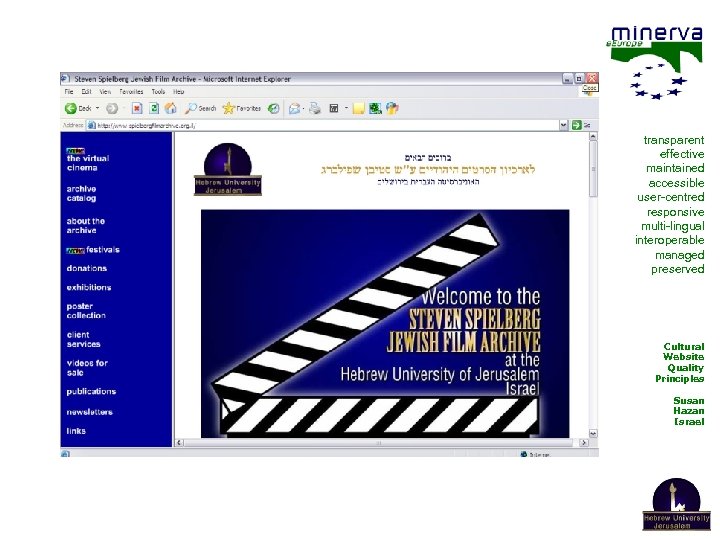Click the Hebrew University logo on the webpage
This screenshot has height=540, width=720.
coord(228,169)
